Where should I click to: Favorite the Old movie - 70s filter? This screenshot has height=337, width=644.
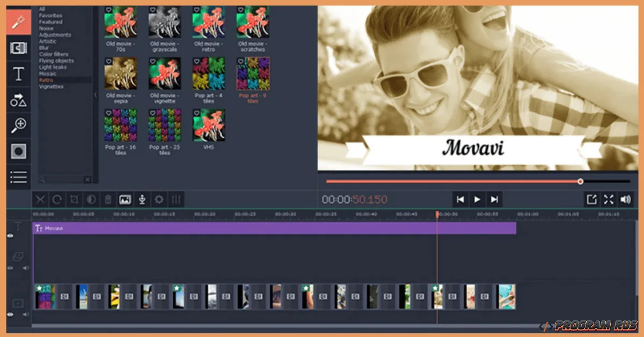[109, 8]
